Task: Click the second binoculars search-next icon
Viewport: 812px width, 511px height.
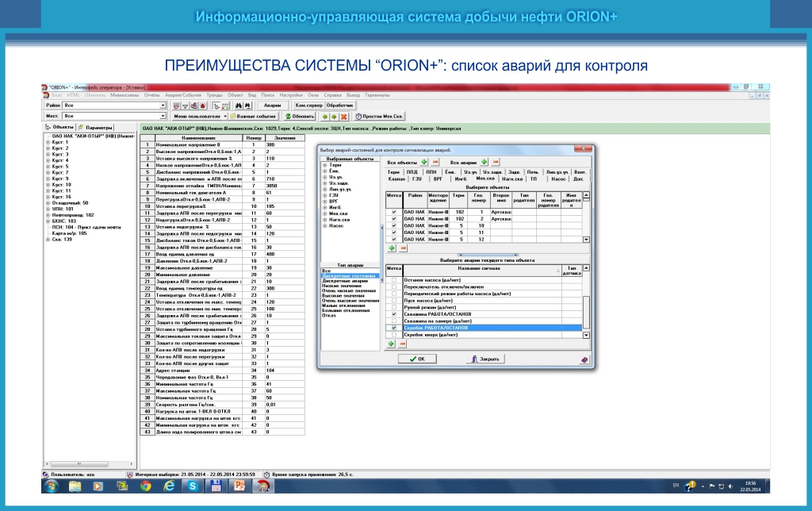Action: click(x=247, y=106)
